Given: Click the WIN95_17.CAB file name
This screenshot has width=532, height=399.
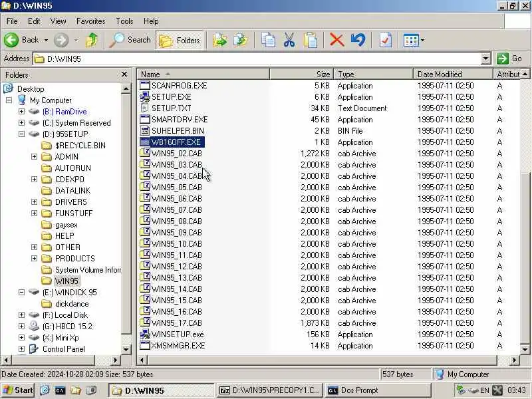Looking at the screenshot, I should pos(177,323).
